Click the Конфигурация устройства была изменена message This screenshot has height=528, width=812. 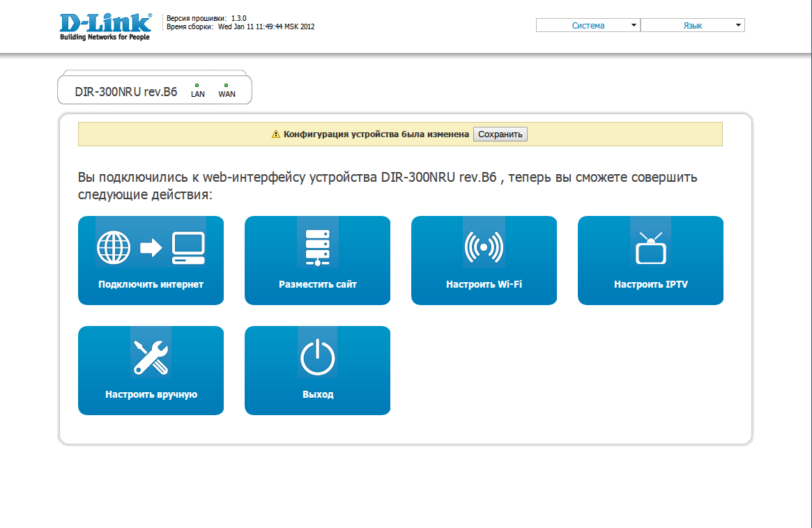pyautogui.click(x=376, y=134)
